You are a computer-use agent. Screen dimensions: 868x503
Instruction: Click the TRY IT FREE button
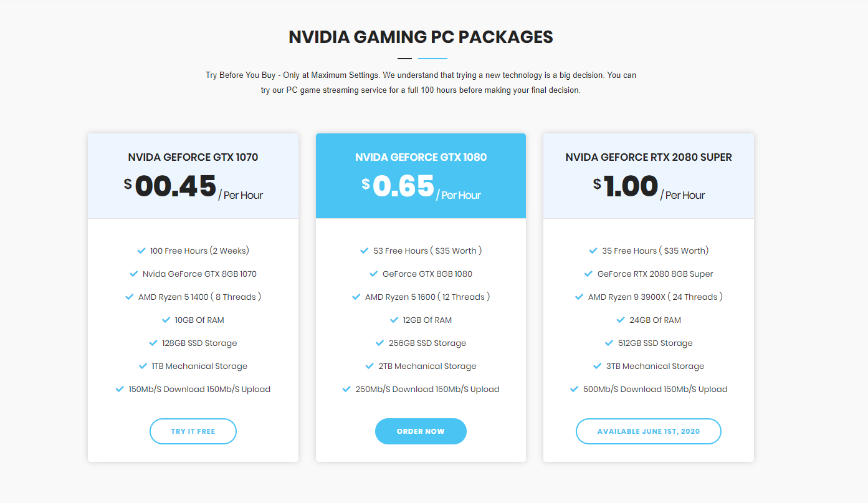(x=193, y=431)
